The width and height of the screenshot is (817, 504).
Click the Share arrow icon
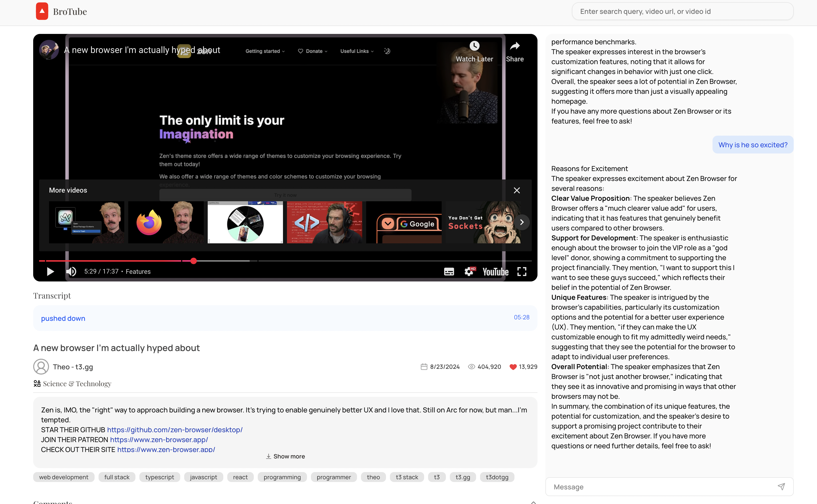(515, 46)
